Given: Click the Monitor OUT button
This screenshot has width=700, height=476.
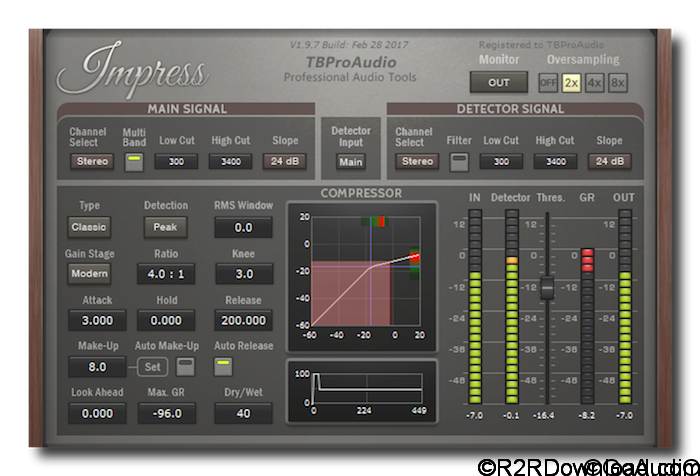Looking at the screenshot, I should tap(499, 83).
